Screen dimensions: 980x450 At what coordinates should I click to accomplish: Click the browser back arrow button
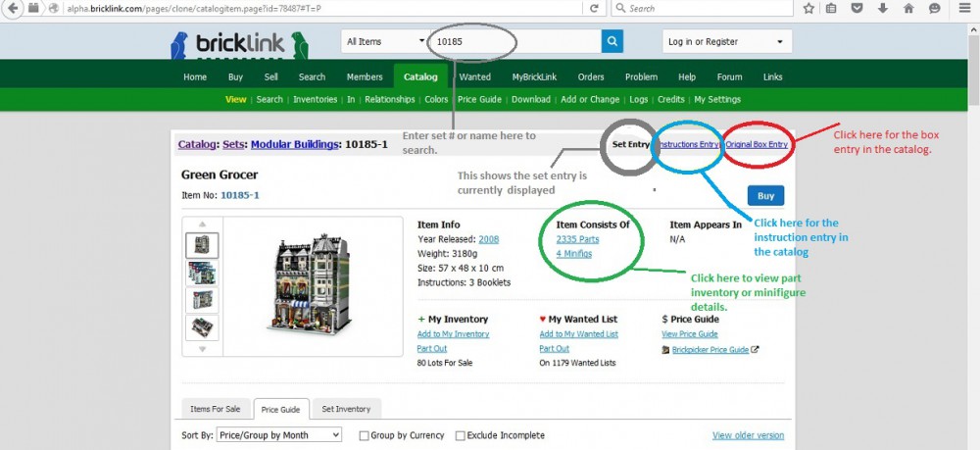click(11, 8)
